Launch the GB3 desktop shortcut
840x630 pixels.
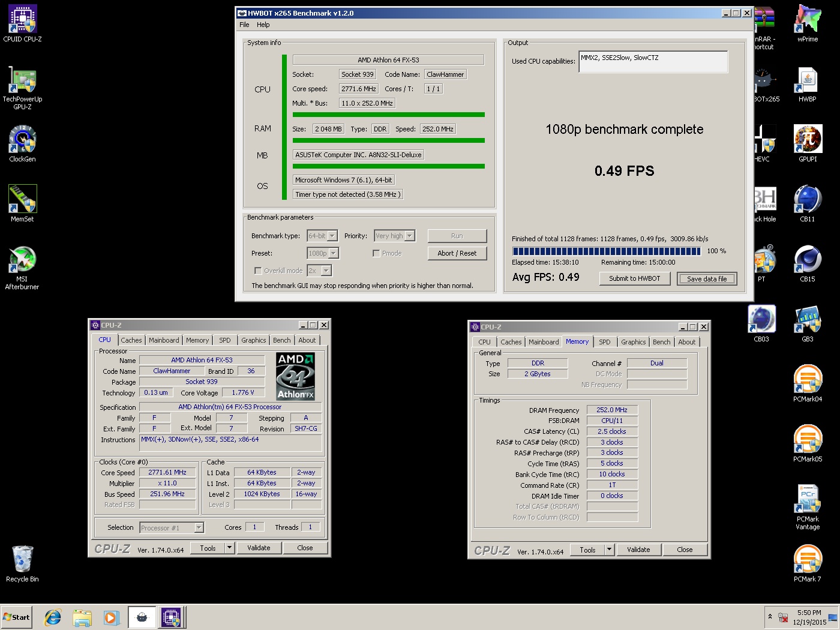808,323
